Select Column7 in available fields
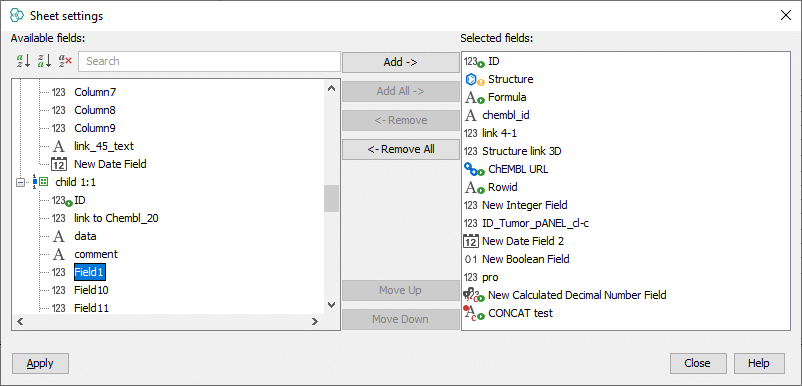 [x=95, y=93]
